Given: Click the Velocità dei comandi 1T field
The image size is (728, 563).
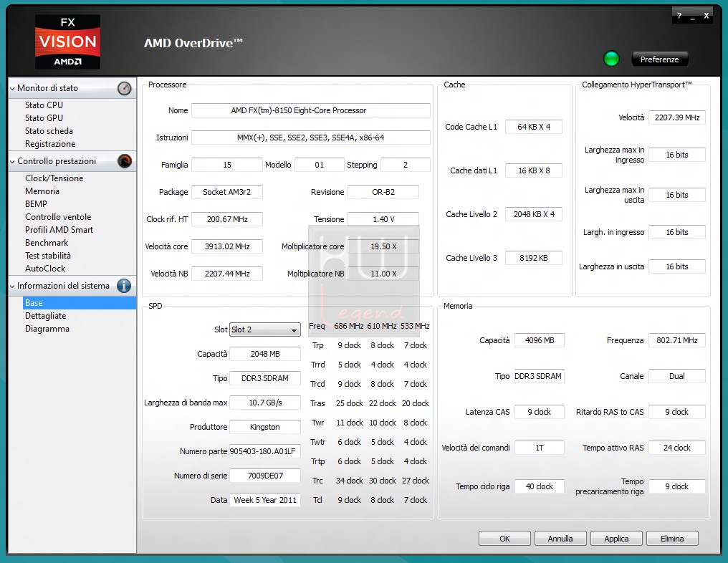Looking at the screenshot, I should (x=539, y=448).
